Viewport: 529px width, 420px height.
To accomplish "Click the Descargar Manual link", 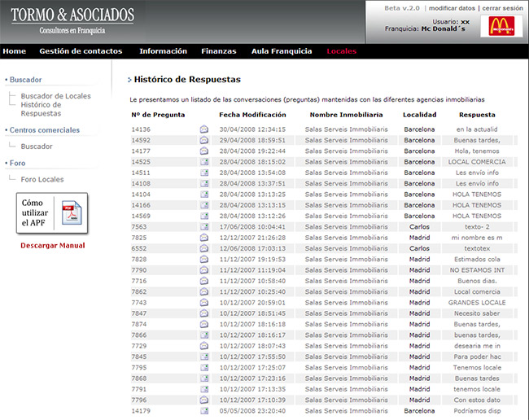I will point(52,245).
